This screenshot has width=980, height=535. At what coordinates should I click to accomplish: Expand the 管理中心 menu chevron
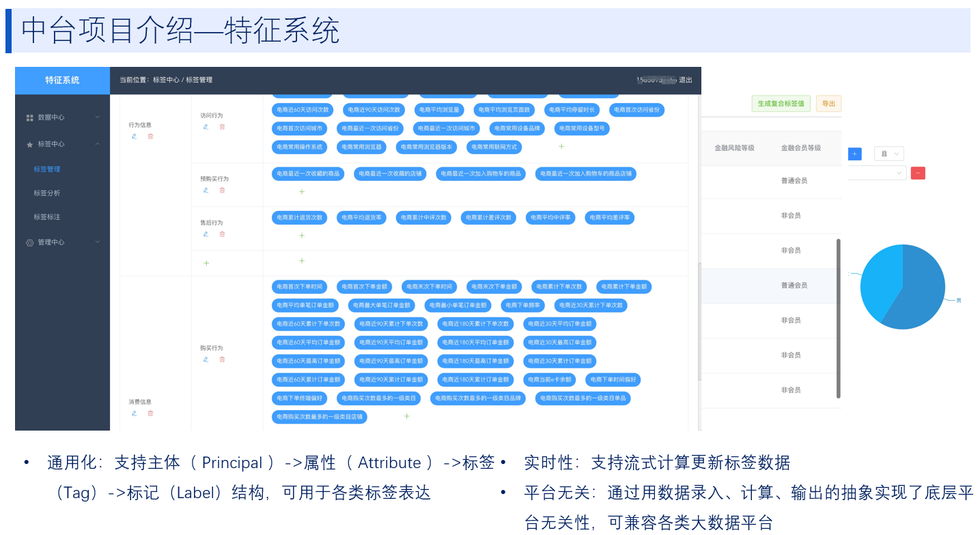[x=98, y=242]
